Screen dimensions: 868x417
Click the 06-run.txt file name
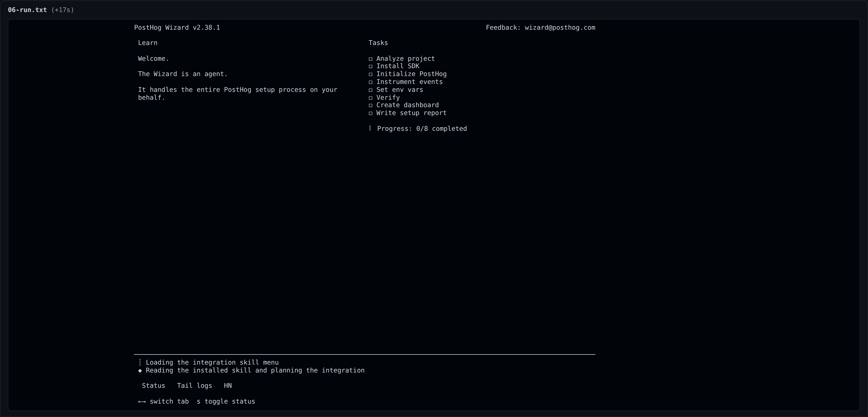click(27, 10)
